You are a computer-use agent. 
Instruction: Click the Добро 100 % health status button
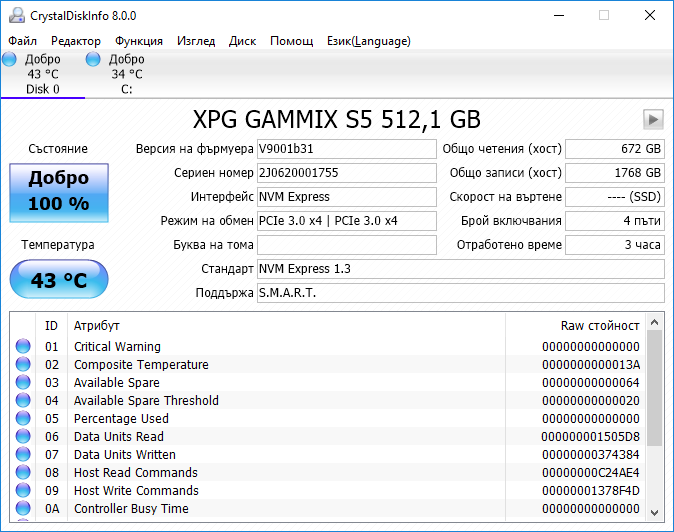pos(59,193)
